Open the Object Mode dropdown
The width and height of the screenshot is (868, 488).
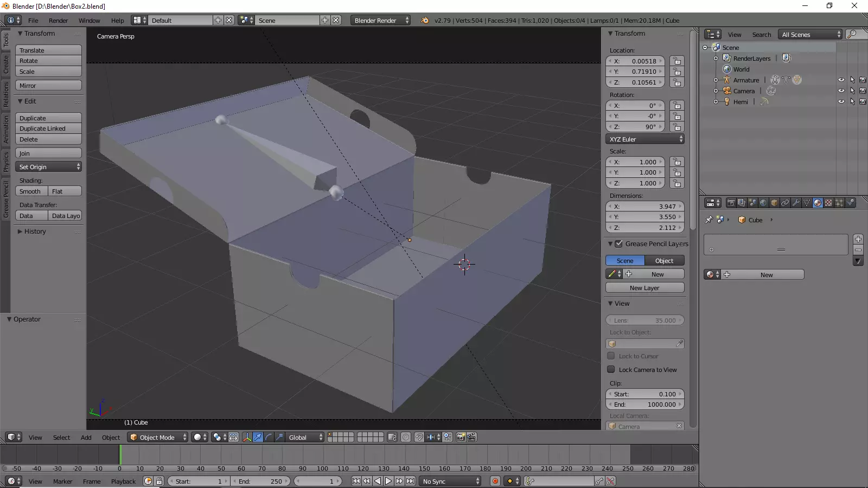tap(158, 437)
